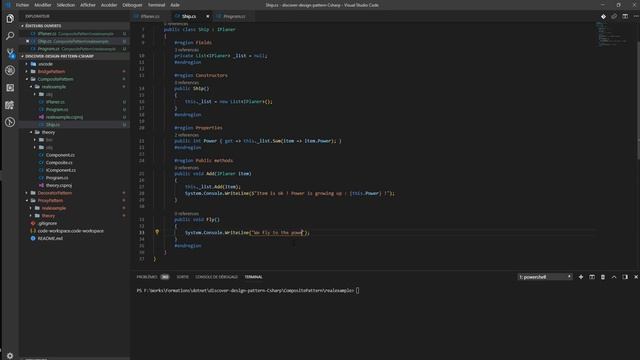This screenshot has height=360, width=640.
Task: Open the Manage gear icon at bottom left
Action: (10, 356)
